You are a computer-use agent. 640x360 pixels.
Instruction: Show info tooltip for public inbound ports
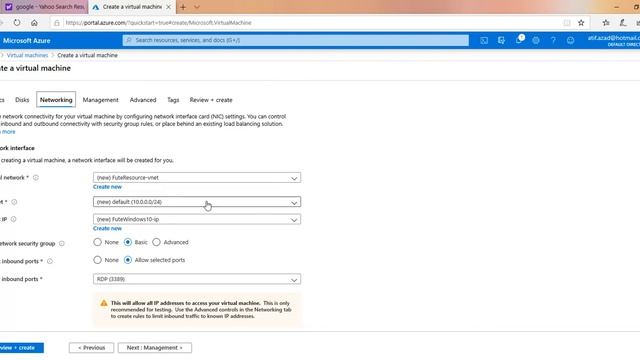[x=50, y=261]
